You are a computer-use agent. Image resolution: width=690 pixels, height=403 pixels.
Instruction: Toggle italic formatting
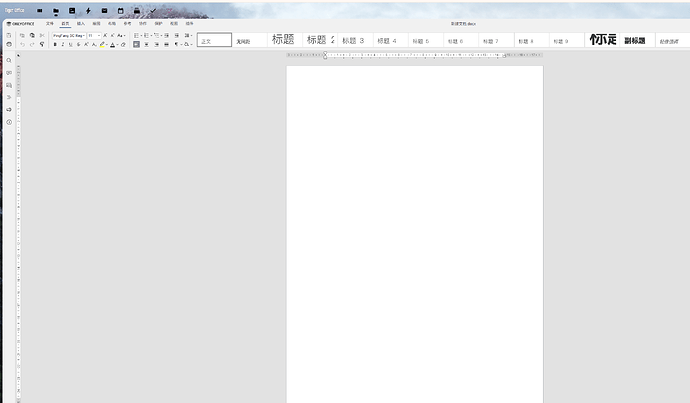(x=63, y=44)
